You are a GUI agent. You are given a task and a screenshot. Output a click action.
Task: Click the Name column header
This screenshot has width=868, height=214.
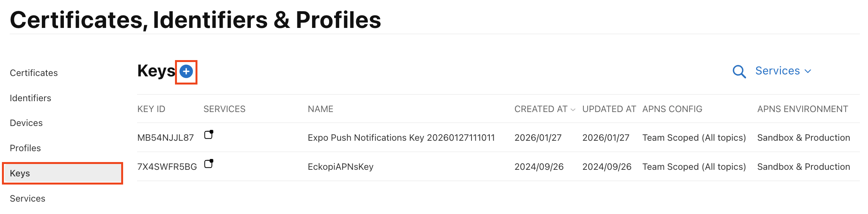pos(320,109)
